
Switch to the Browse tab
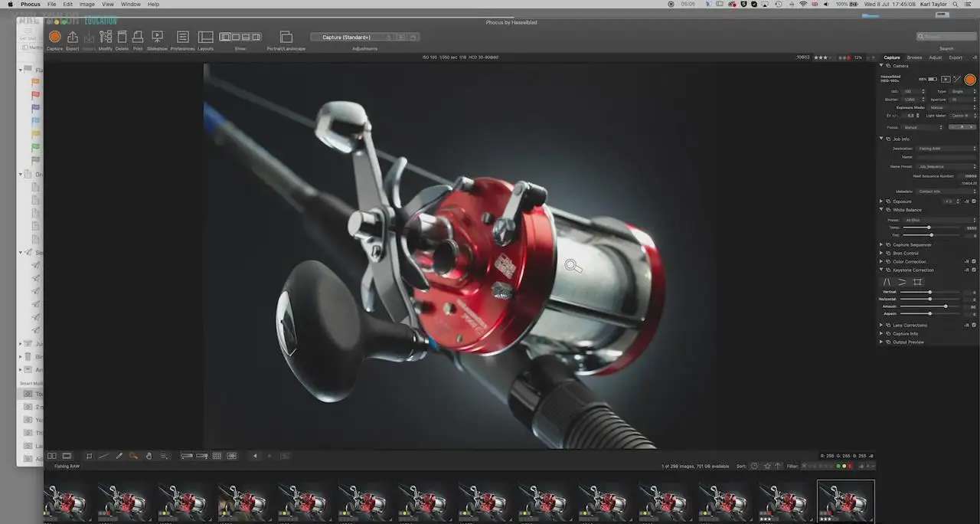[915, 57]
